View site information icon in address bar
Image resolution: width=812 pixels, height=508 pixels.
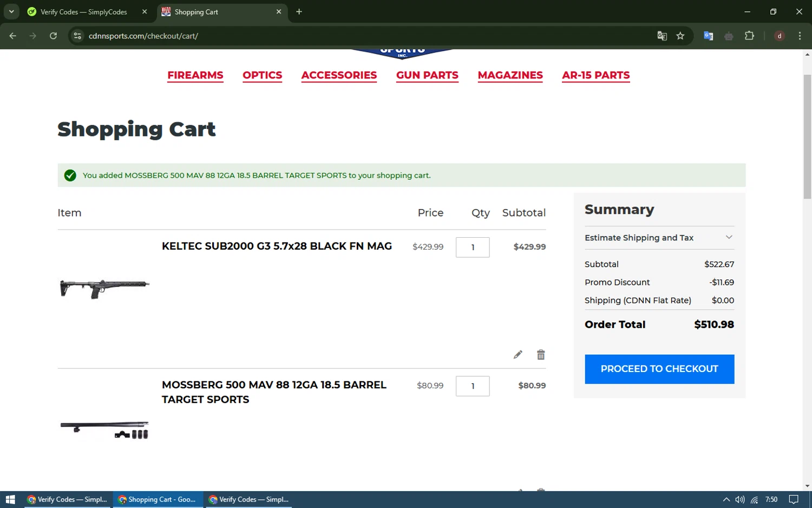coord(77,36)
